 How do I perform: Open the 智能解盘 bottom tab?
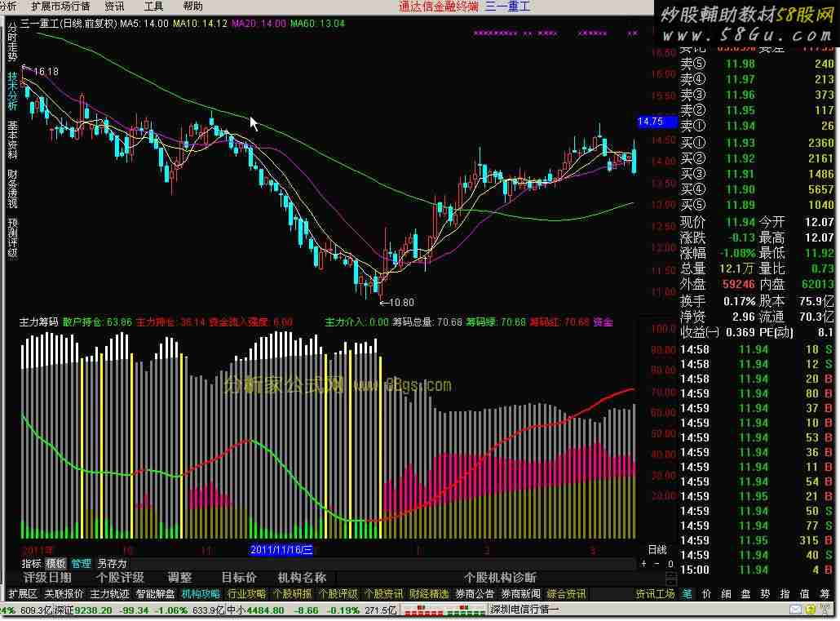pos(155,594)
